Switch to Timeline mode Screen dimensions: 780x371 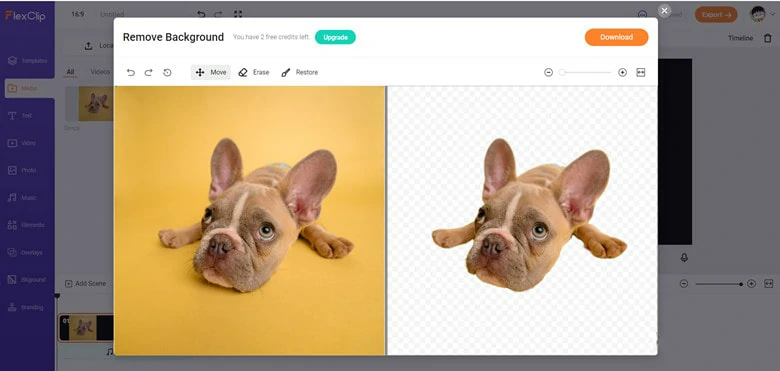click(740, 38)
